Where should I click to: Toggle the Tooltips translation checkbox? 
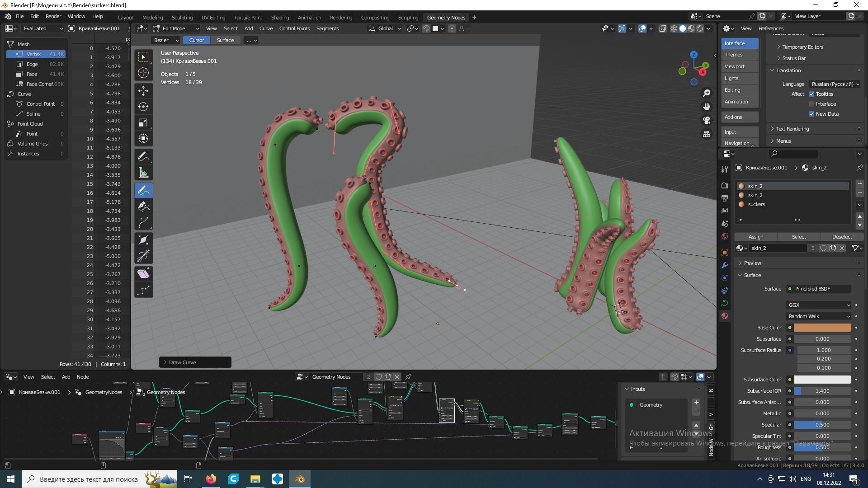[x=811, y=94]
